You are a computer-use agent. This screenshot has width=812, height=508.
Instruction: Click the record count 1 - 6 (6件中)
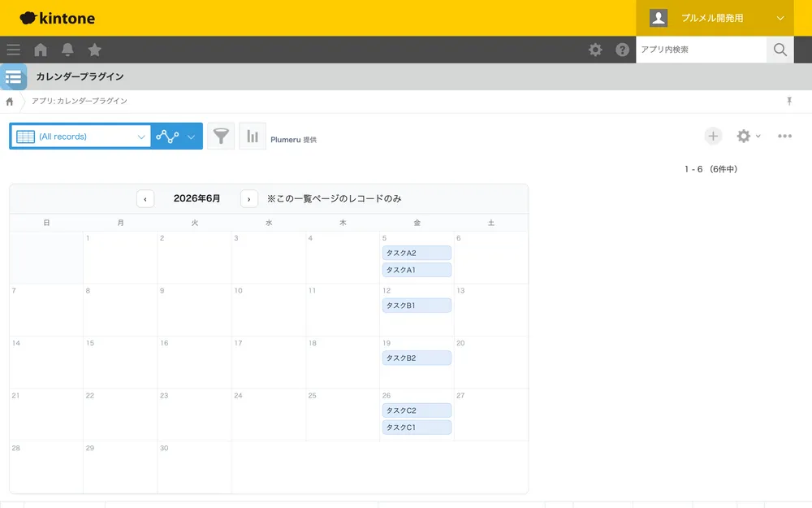click(710, 169)
